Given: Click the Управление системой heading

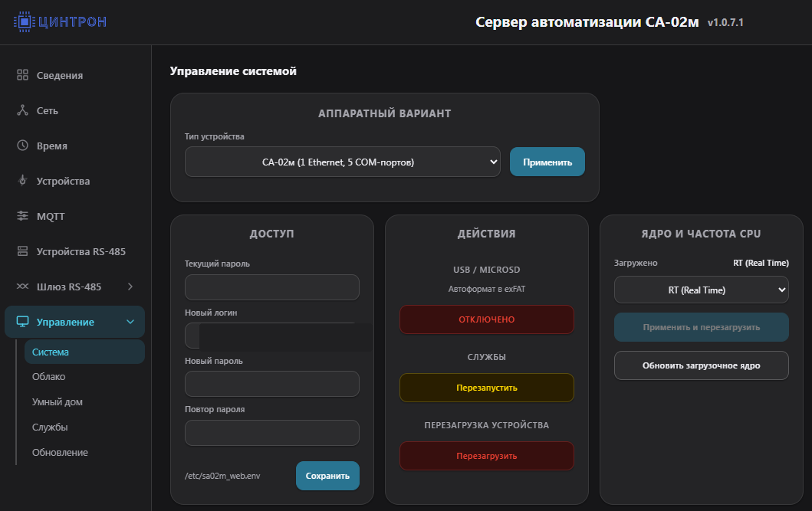Looking at the screenshot, I should 233,70.
